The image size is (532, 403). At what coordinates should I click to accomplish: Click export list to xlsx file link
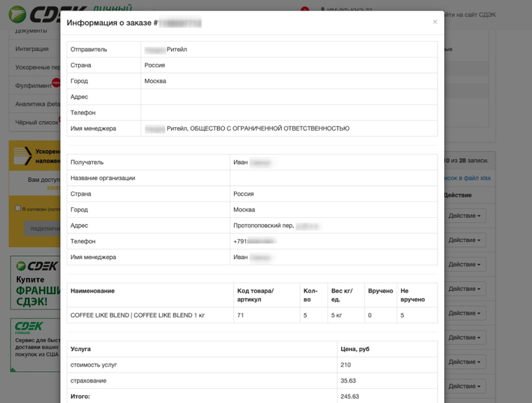pos(467,178)
